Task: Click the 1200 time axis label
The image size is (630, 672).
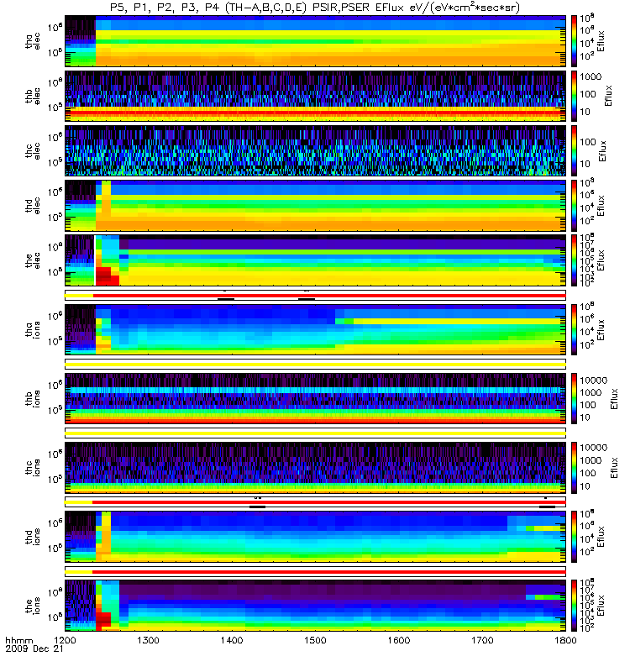Action: click(x=66, y=640)
